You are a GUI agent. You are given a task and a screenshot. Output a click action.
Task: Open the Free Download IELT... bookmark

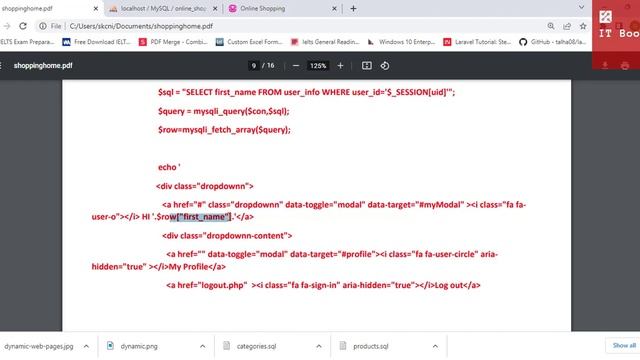pyautogui.click(x=96, y=42)
